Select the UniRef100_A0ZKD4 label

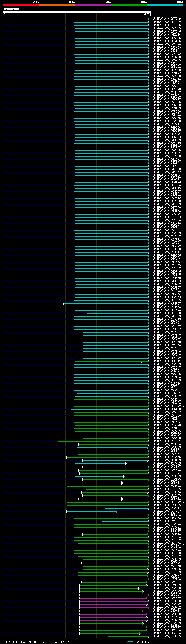(167, 633)
